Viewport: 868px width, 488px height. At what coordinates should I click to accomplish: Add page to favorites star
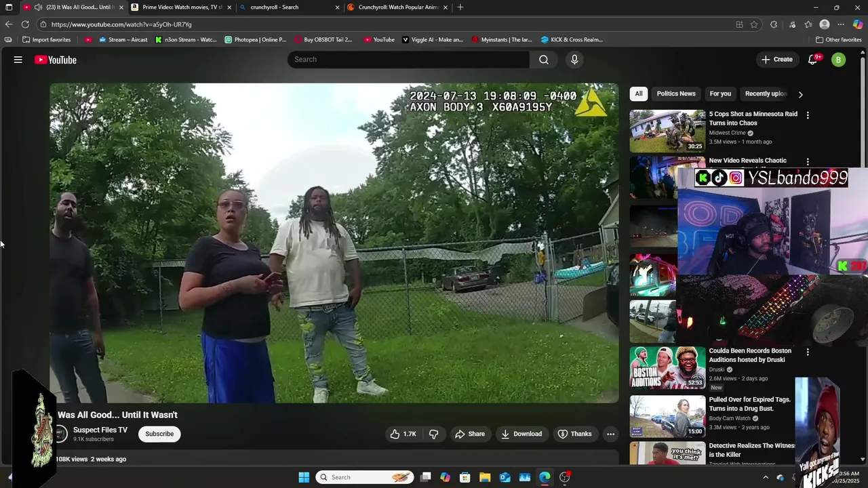[x=754, y=24]
